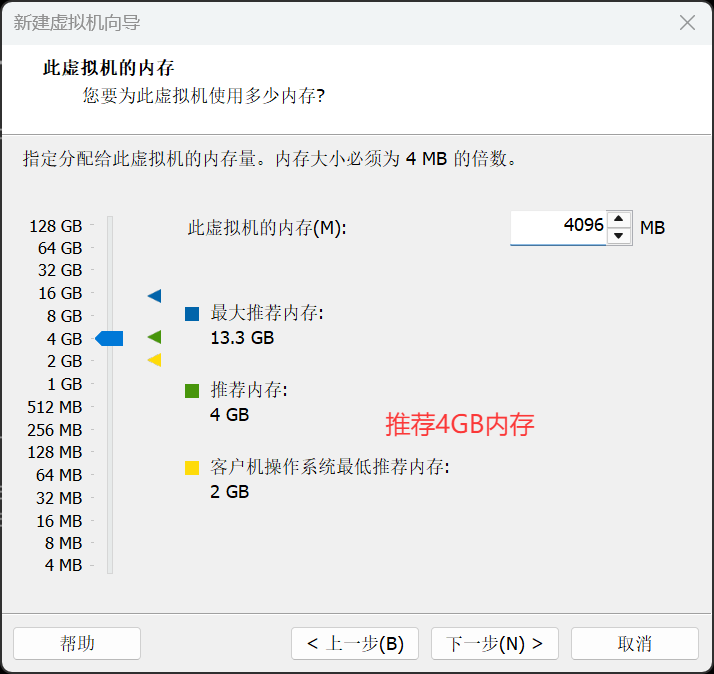Click the 128 MB slider label
This screenshot has height=674, width=714.
click(x=55, y=452)
